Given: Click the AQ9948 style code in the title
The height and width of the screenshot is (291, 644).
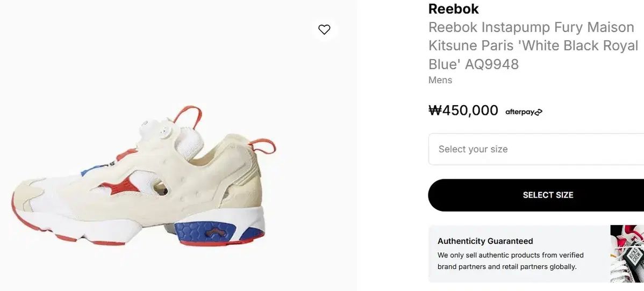Looking at the screenshot, I should (x=492, y=64).
